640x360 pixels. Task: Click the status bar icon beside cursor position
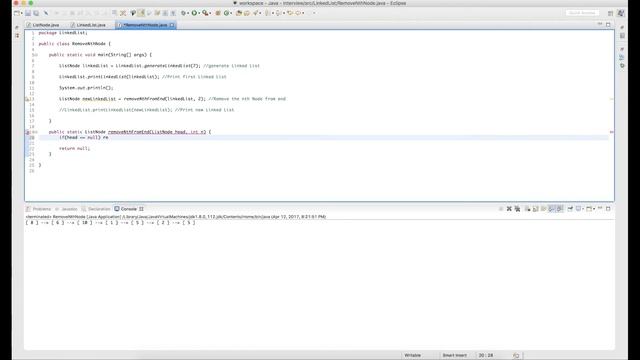(x=516, y=356)
